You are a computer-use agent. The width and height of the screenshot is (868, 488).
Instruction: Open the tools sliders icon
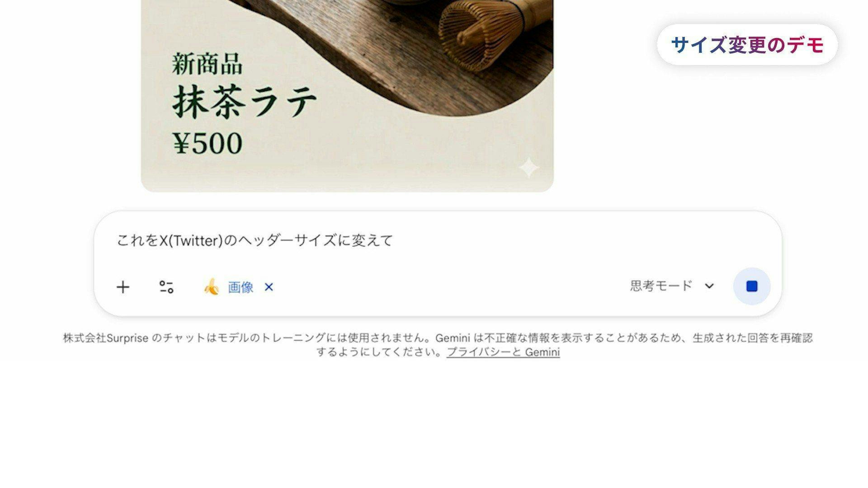[x=166, y=287]
